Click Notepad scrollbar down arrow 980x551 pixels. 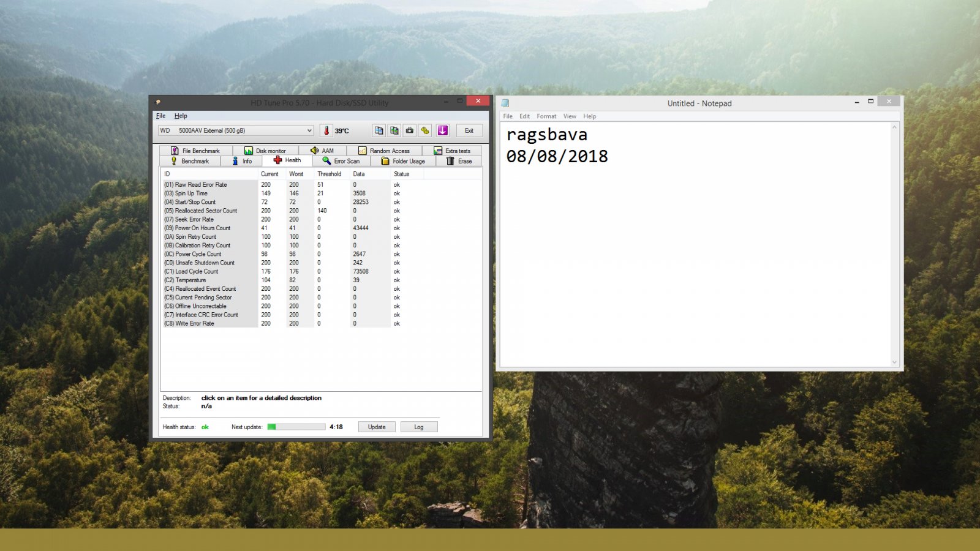(894, 362)
